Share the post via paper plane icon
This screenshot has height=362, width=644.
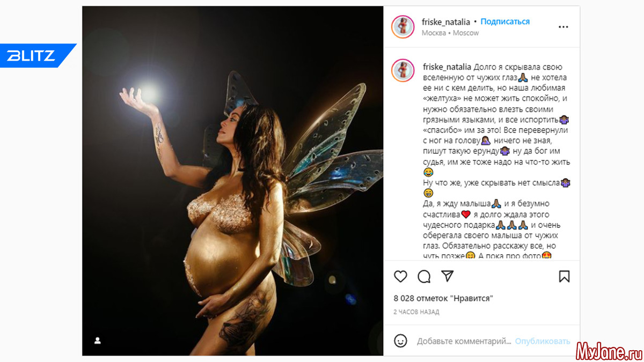[447, 276]
